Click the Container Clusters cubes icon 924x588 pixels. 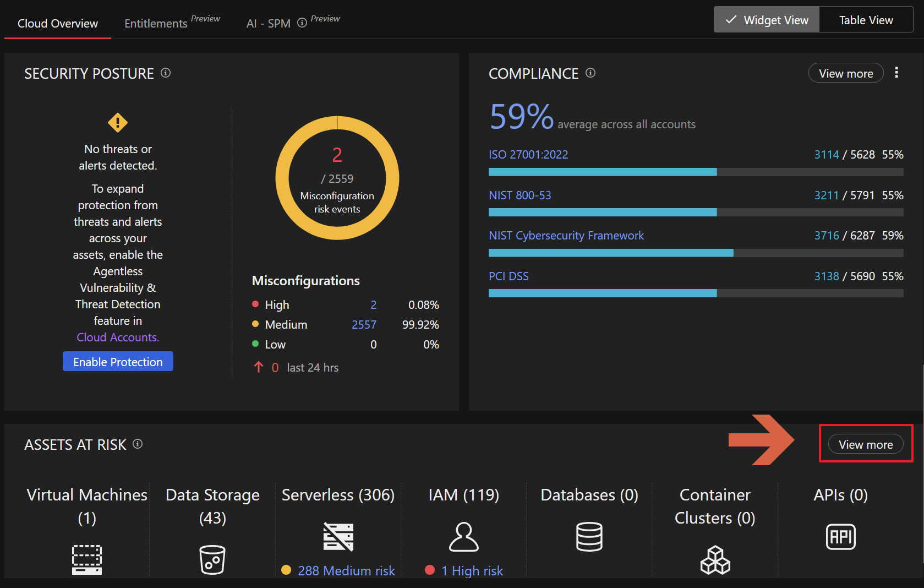[715, 559]
